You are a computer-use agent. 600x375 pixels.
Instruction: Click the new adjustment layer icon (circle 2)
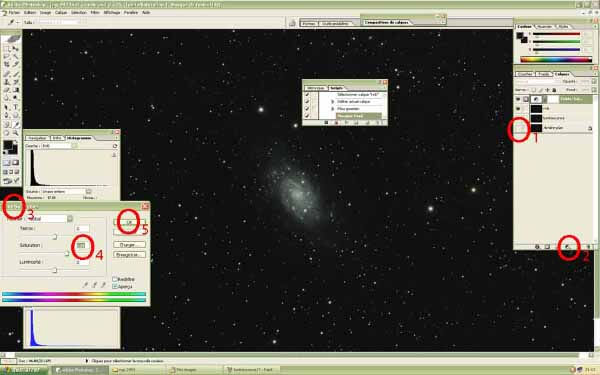tap(568, 247)
